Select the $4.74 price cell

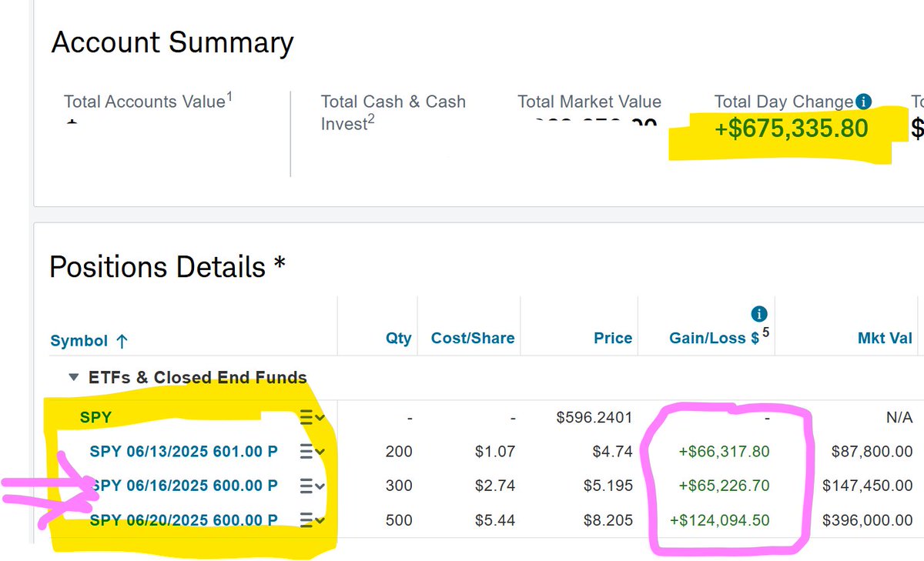pos(614,452)
